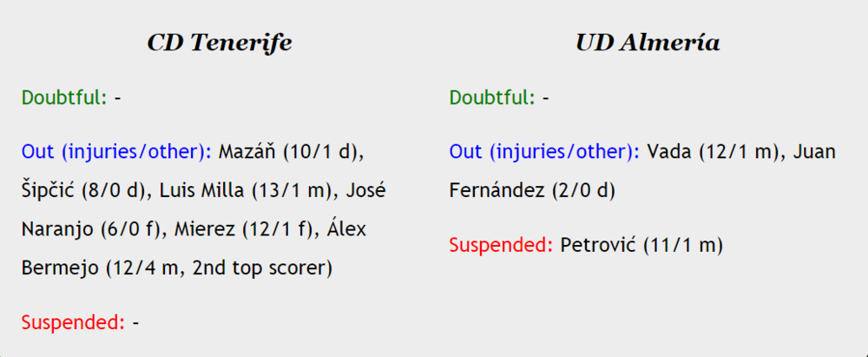Click Almería's Out (injuries/other) label
Viewport: 868px width, 357px height.
[544, 152]
